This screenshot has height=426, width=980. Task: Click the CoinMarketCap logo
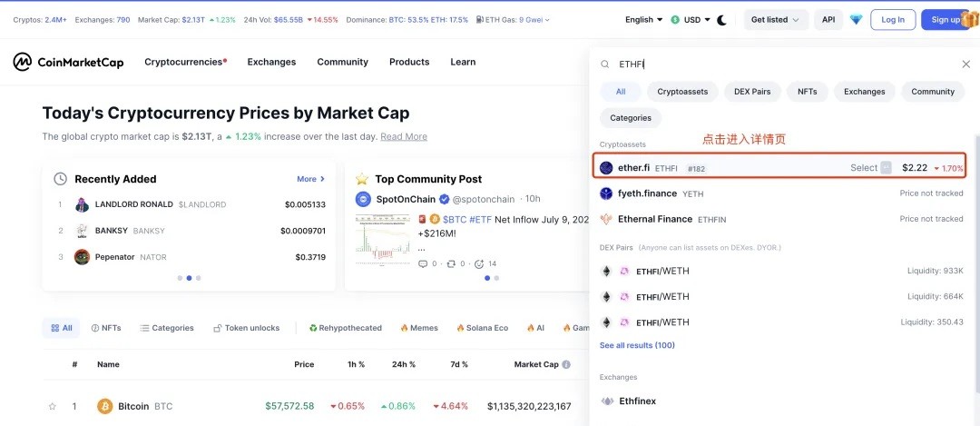click(68, 62)
